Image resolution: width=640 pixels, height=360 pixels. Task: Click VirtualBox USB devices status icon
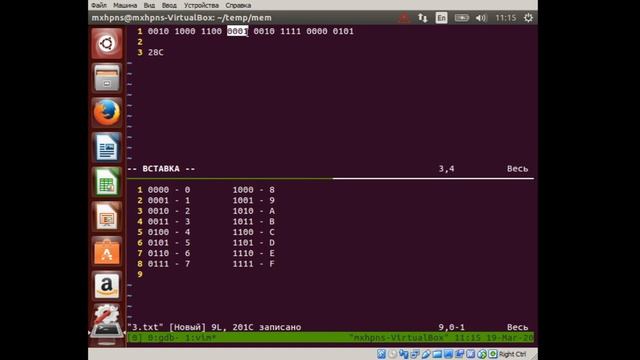coord(426,354)
